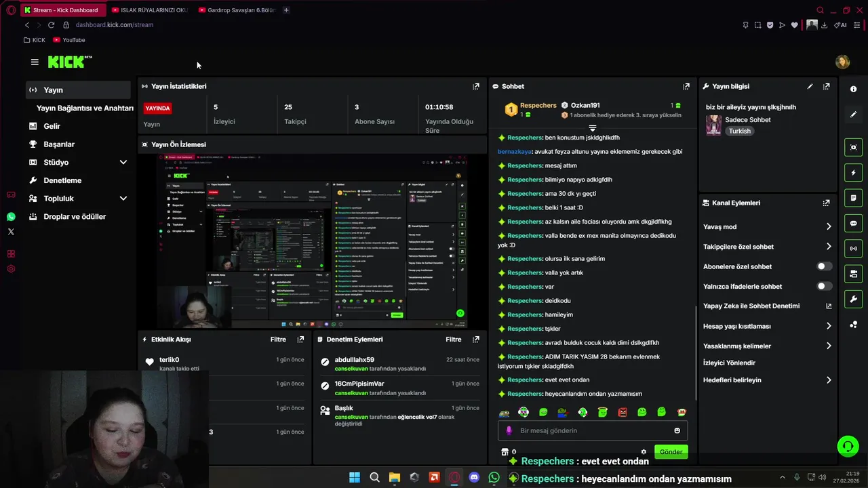The height and width of the screenshot is (488, 868).
Task: Pop out the Kanal Eylemleri panel
Action: pos(826,203)
